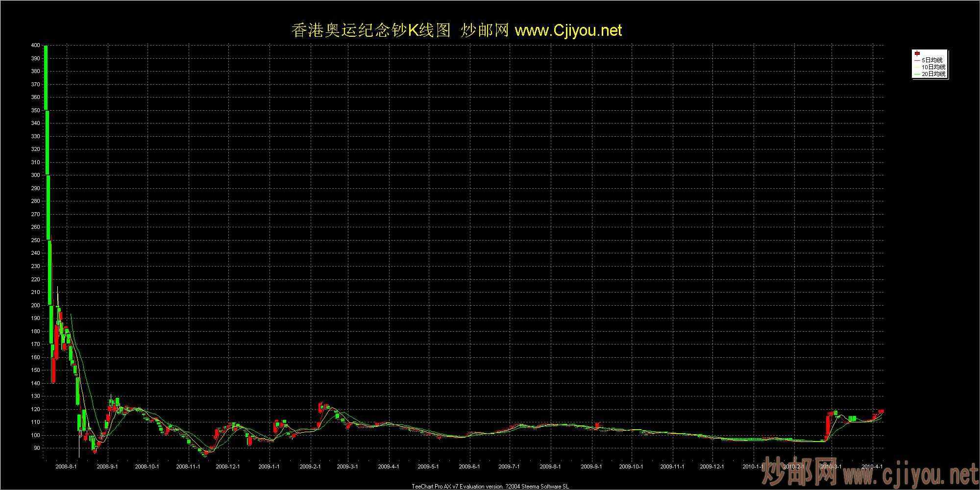Click the 2009-4-1 date axis label
Screen dimensions: 980x490
point(389,467)
